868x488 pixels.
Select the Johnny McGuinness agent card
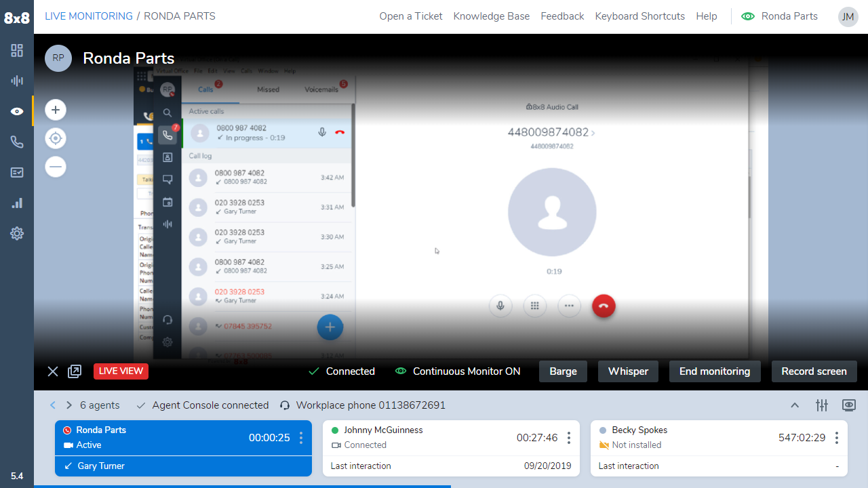pos(451,449)
